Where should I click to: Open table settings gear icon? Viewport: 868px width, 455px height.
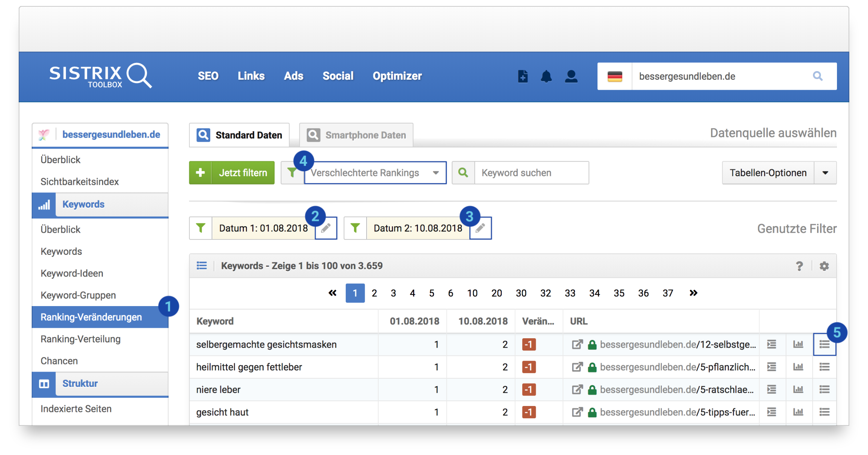824,266
